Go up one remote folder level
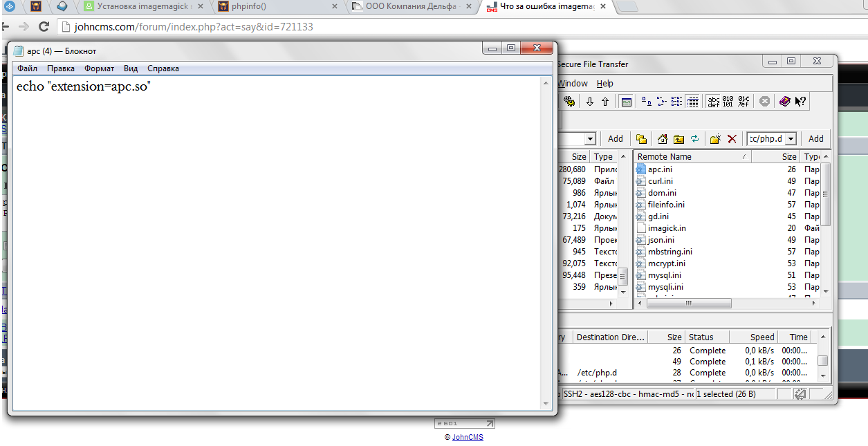This screenshot has width=868, height=446. click(x=678, y=138)
